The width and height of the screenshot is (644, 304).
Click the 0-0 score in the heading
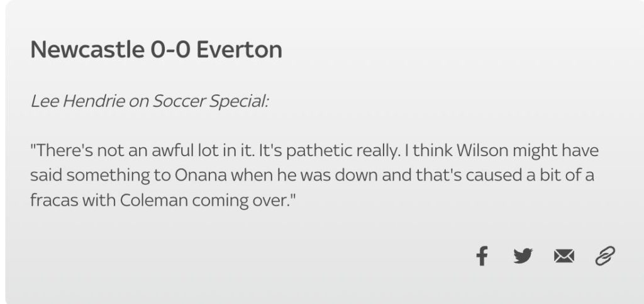click(170, 50)
